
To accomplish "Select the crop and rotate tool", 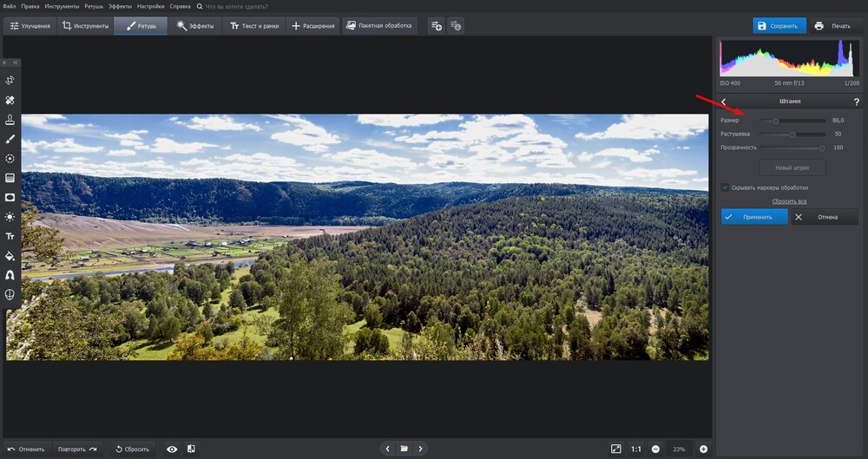I will pos(10,80).
